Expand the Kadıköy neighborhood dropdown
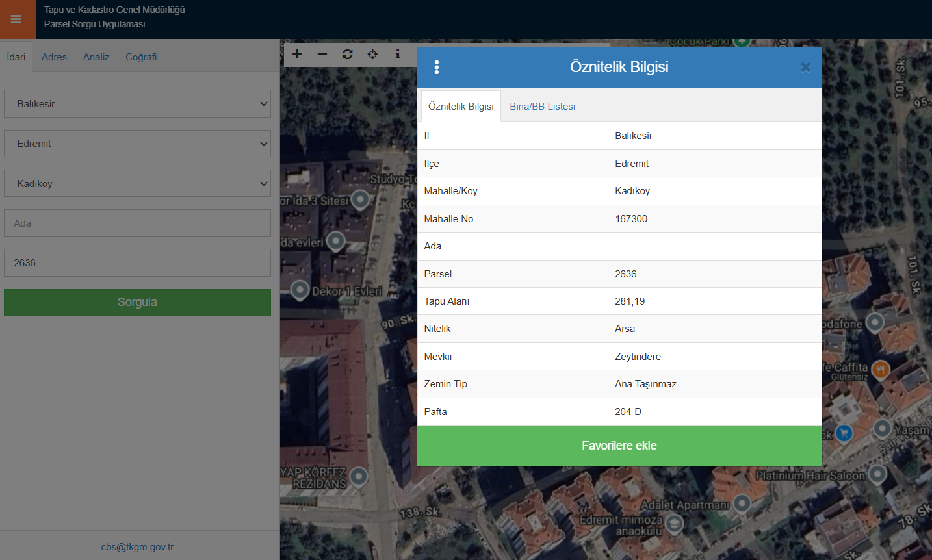Viewport: 932px width, 560px height. point(137,184)
